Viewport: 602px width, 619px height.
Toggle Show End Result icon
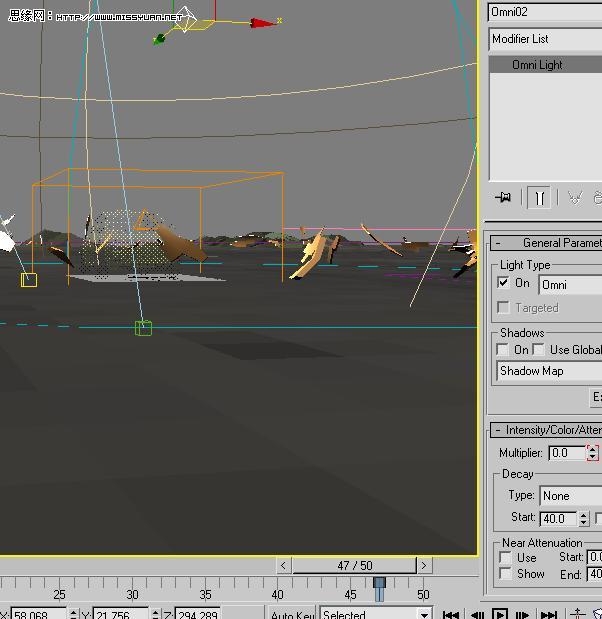click(x=539, y=197)
